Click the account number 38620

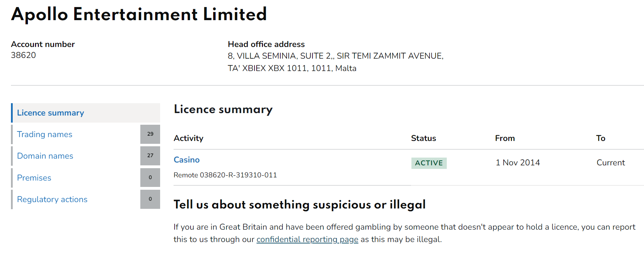pos(23,55)
